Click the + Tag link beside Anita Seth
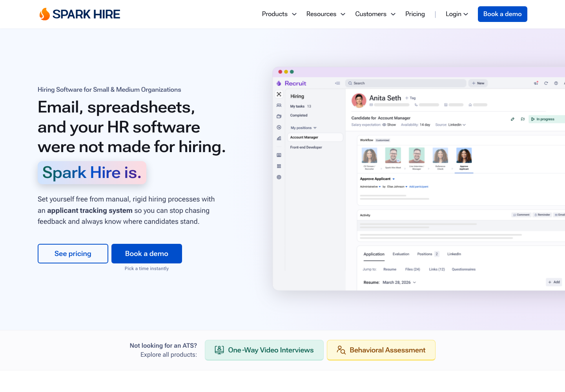This screenshot has height=392, width=565. [x=410, y=98]
